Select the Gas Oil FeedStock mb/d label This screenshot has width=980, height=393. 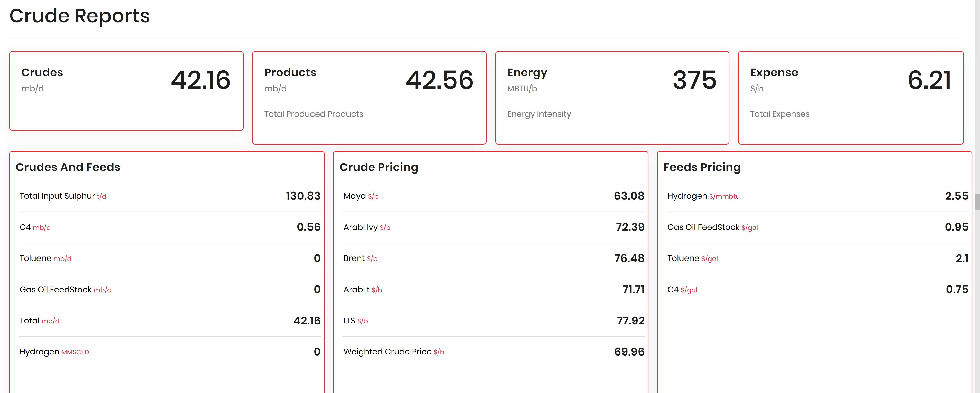pos(66,290)
